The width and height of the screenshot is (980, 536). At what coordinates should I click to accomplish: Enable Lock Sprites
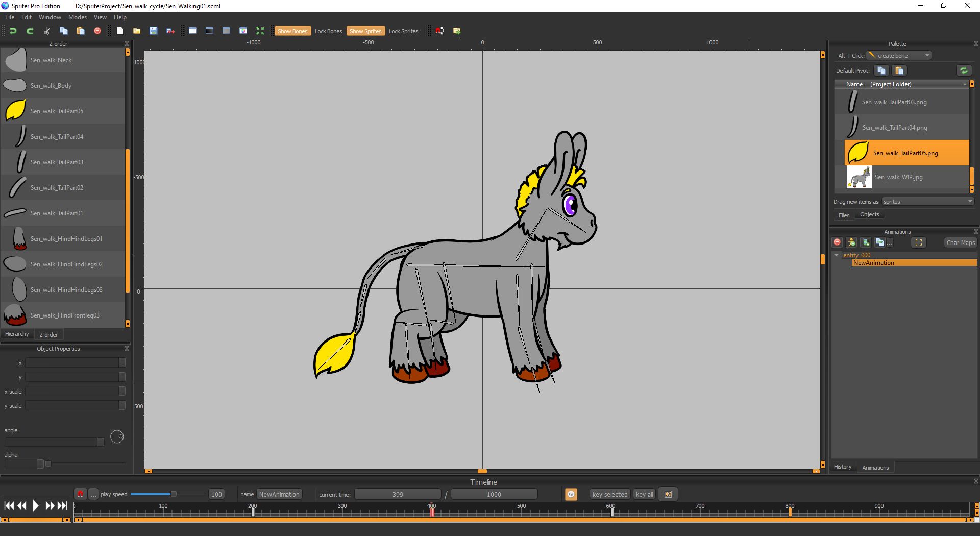pos(403,31)
